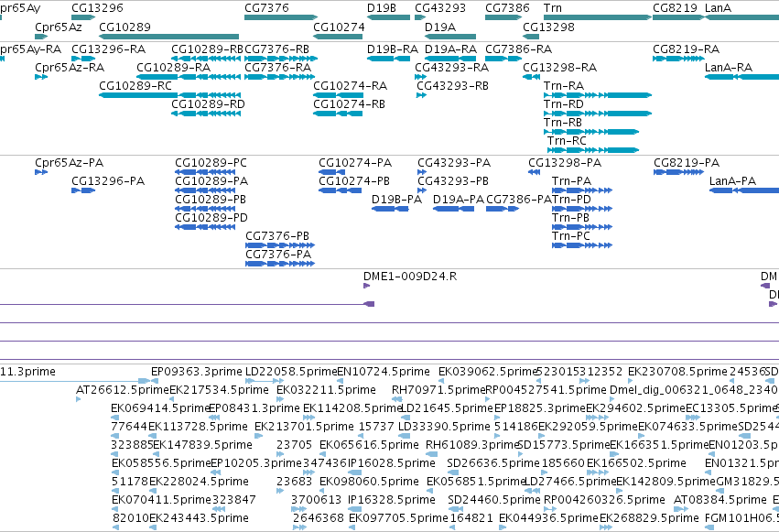The width and height of the screenshot is (779, 532).
Task: Select the CG10289-RB transcript label
Action: [207, 49]
